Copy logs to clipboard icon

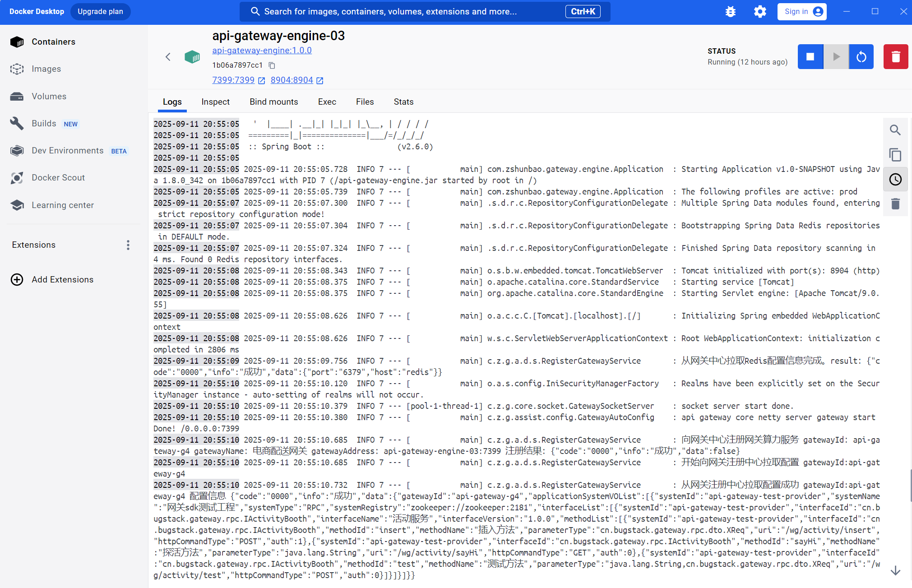pyautogui.click(x=895, y=155)
